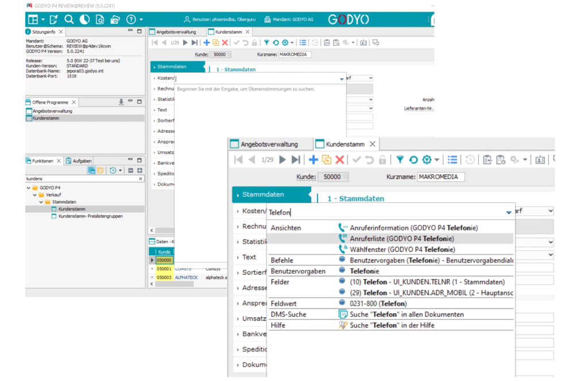The height and width of the screenshot is (381, 588).
Task: Click the chat bubbles icon in small window toolbar
Action: [376, 42]
